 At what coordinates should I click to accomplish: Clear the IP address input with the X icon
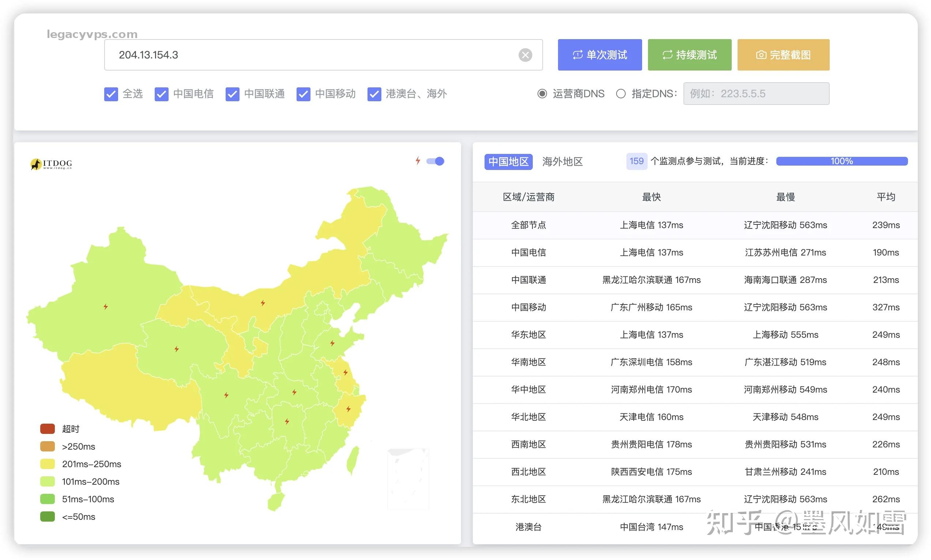525,55
